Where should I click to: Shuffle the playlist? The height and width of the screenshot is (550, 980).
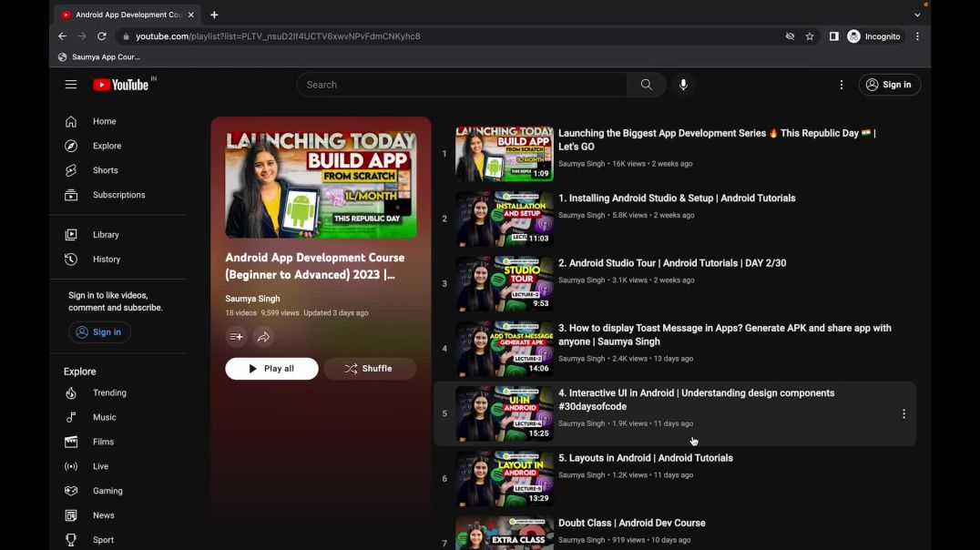(369, 369)
